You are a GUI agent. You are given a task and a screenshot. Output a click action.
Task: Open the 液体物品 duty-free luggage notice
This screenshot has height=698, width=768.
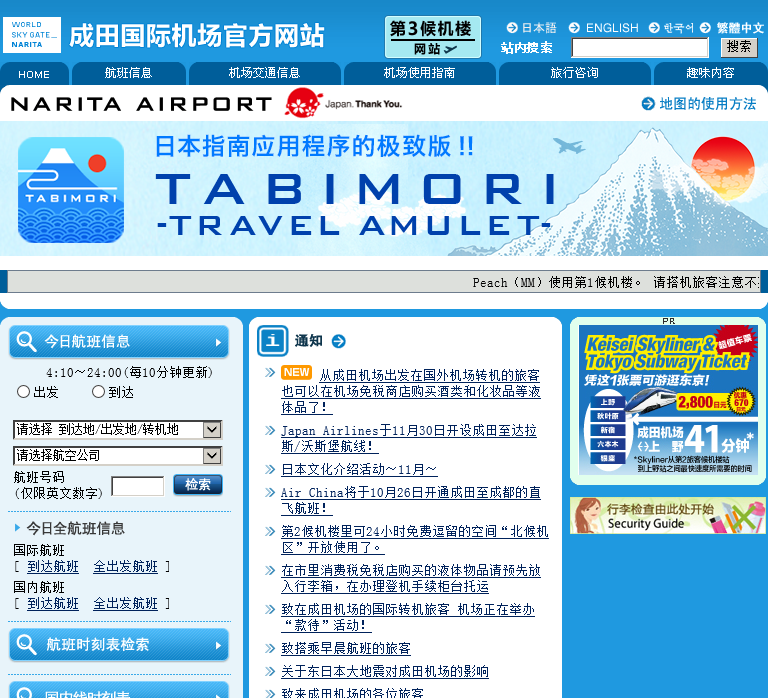tap(410, 578)
